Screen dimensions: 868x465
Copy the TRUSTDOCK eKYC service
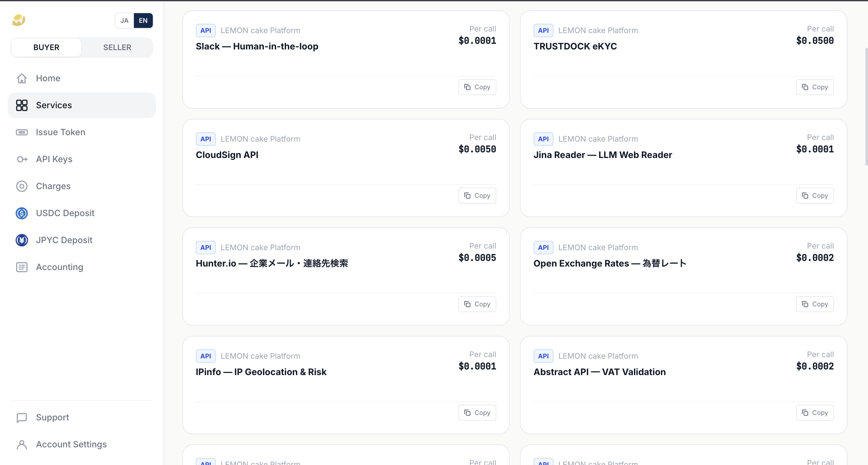tap(815, 87)
